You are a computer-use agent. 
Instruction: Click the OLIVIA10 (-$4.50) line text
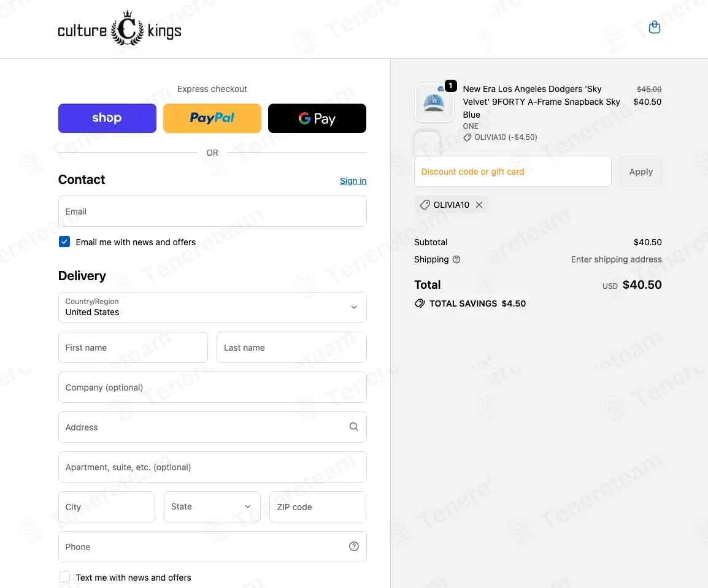[506, 137]
